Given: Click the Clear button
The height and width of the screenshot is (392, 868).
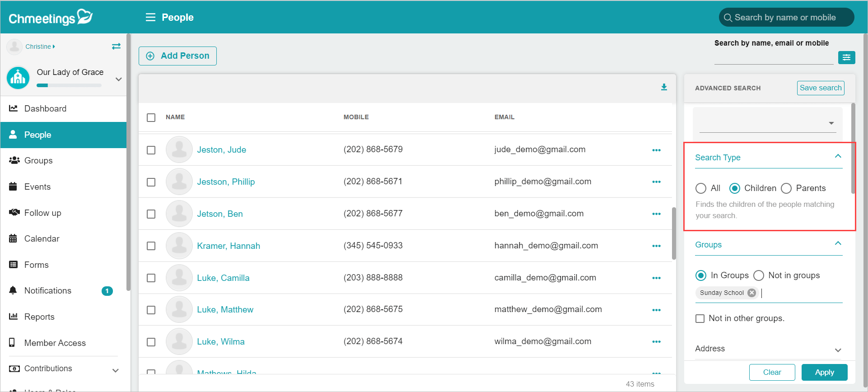Looking at the screenshot, I should (772, 373).
